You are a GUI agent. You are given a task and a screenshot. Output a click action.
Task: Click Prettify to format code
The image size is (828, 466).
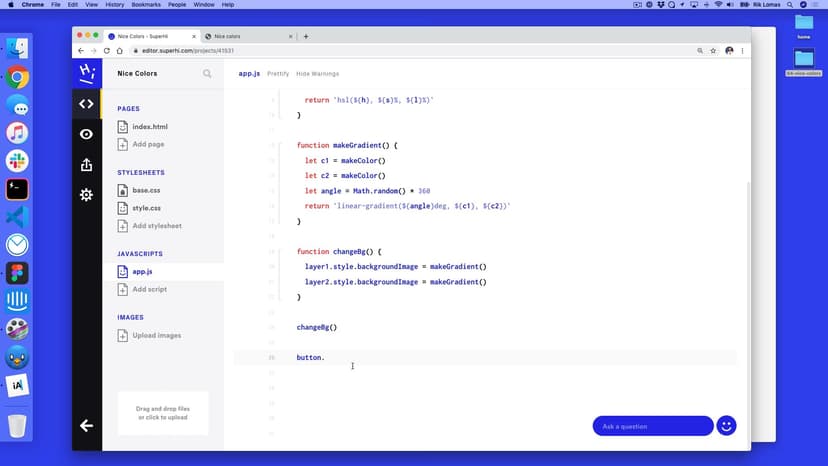click(x=278, y=73)
